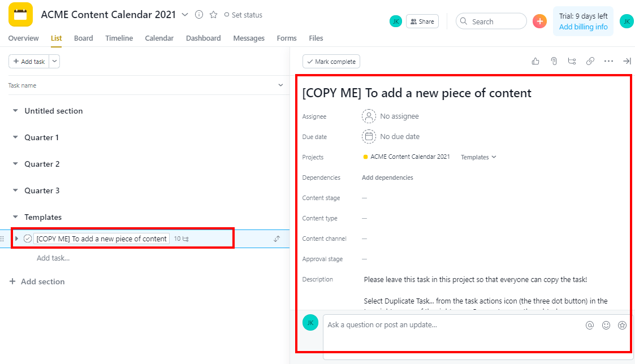The height and width of the screenshot is (364, 635).
Task: Open the Files tab
Action: 316,38
